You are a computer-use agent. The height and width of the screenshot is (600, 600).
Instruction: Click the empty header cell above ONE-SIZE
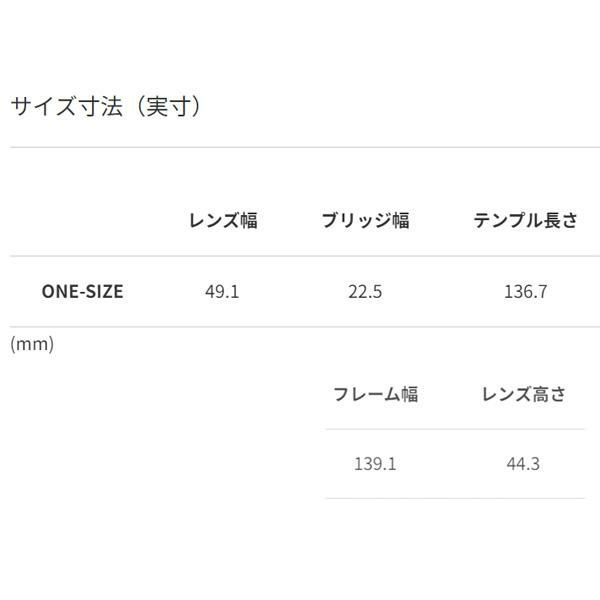click(x=83, y=221)
